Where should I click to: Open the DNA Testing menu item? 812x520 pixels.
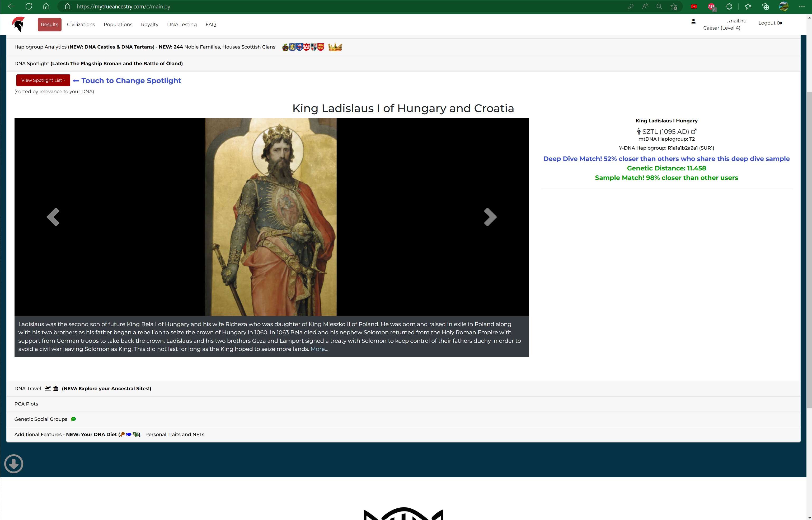[182, 24]
